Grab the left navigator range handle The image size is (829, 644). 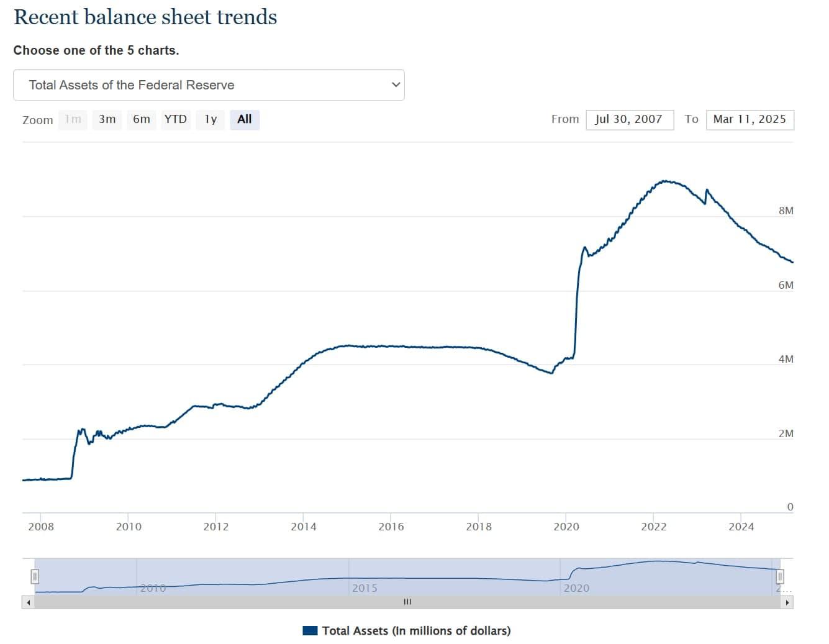tap(35, 576)
